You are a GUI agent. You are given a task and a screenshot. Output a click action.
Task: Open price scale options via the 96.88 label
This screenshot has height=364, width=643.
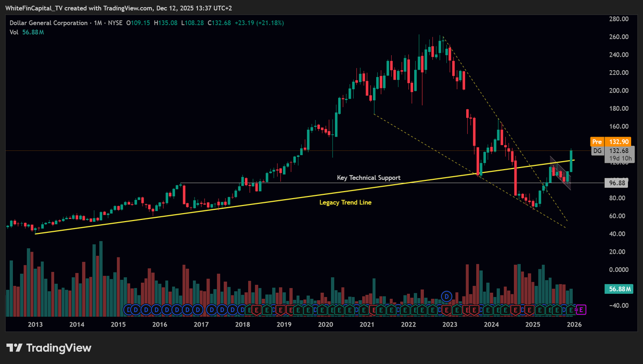[615, 183]
